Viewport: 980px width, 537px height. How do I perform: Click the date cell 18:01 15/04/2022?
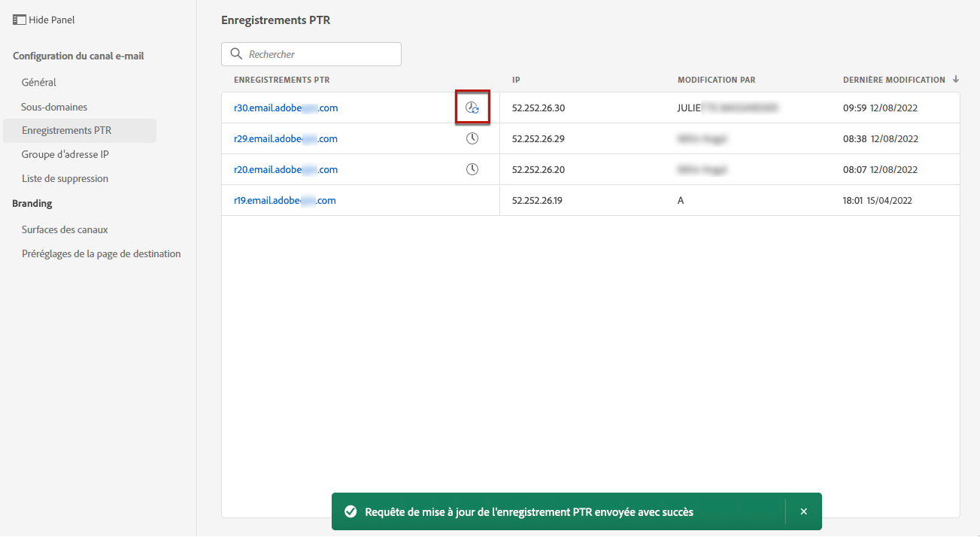878,200
